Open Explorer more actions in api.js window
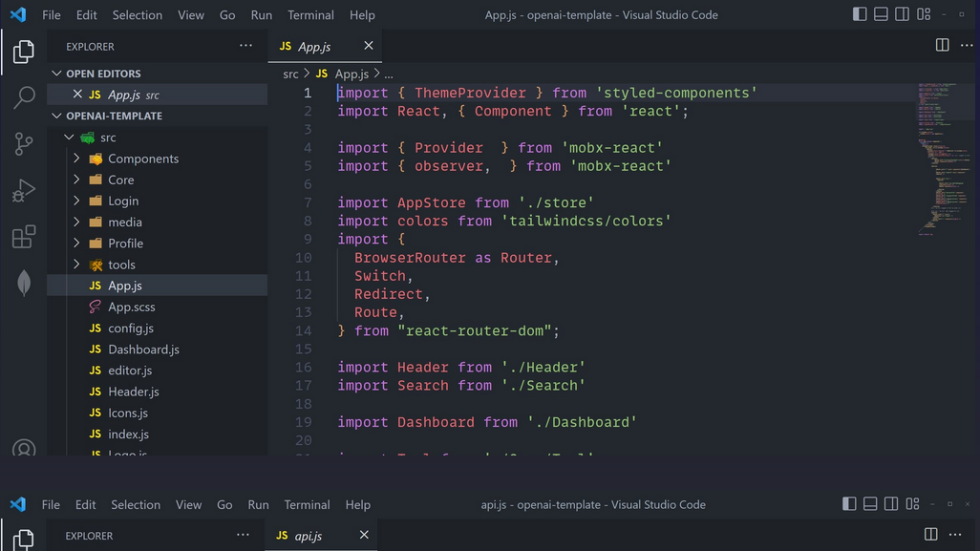Image resolution: width=980 pixels, height=551 pixels. pyautogui.click(x=244, y=536)
